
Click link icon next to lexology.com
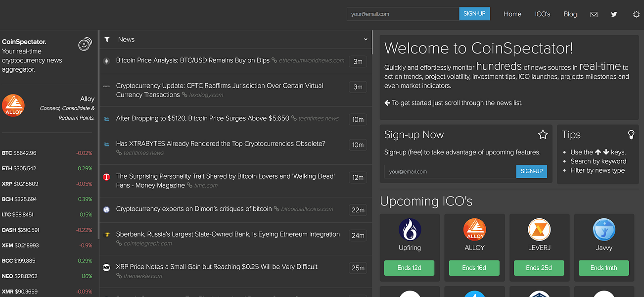click(x=184, y=95)
